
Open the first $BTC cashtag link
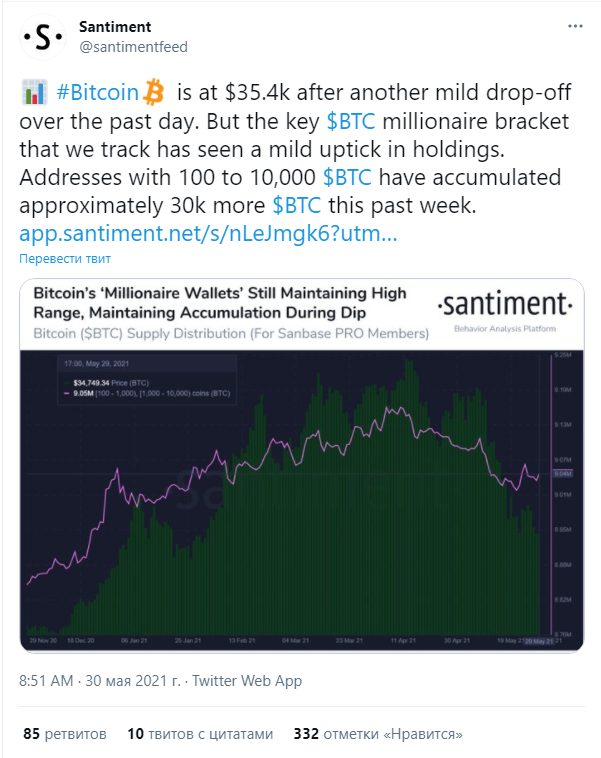351,121
